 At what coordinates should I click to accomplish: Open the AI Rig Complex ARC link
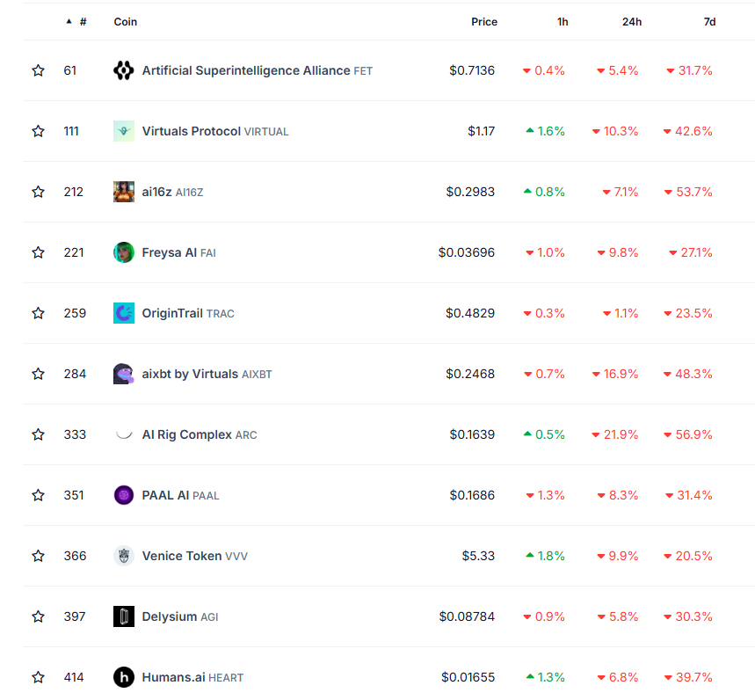point(200,434)
